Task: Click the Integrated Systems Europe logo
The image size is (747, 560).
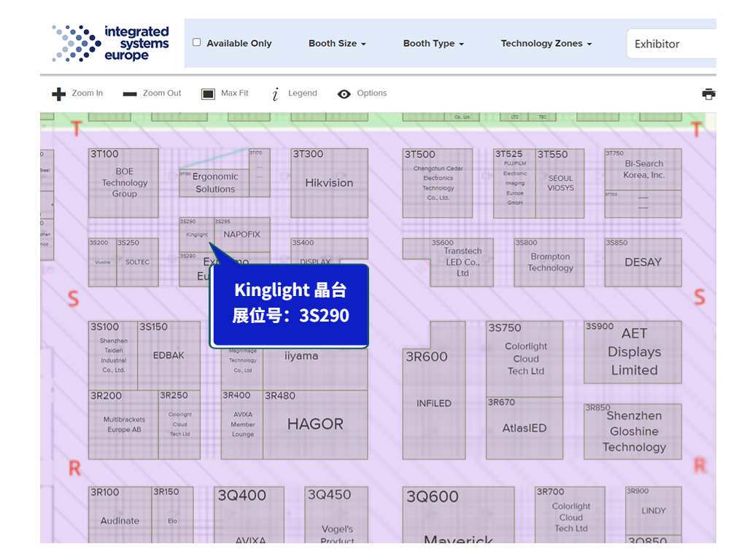Action: coord(110,43)
